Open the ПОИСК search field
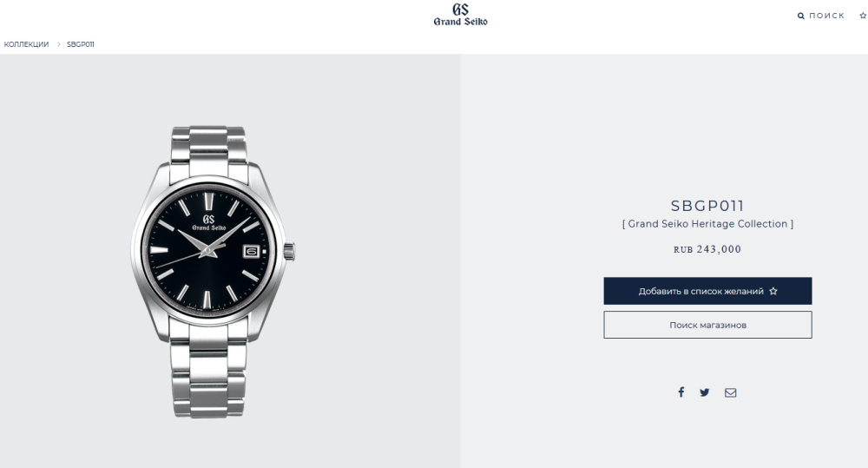 [826, 16]
